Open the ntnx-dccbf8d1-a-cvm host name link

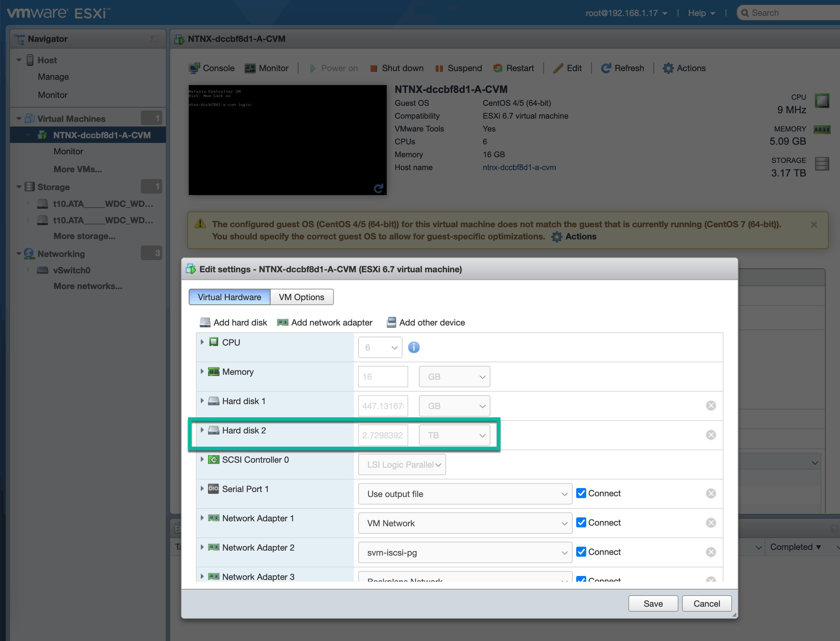pyautogui.click(x=519, y=168)
